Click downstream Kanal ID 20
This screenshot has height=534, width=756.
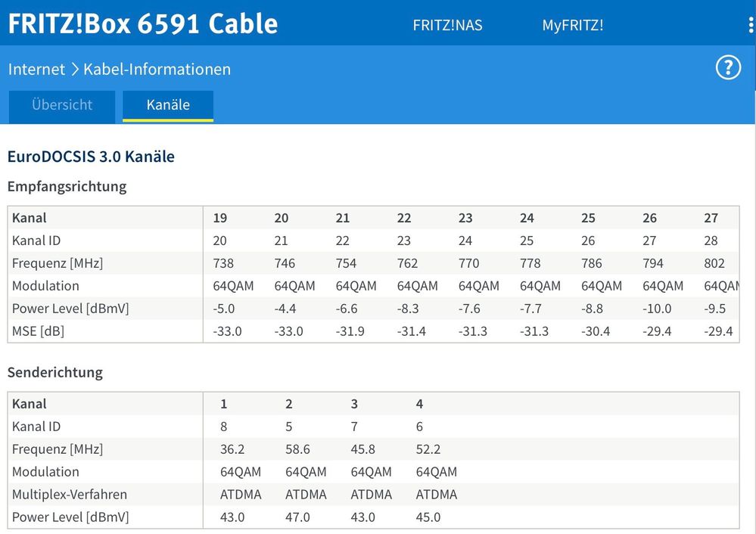[220, 241]
